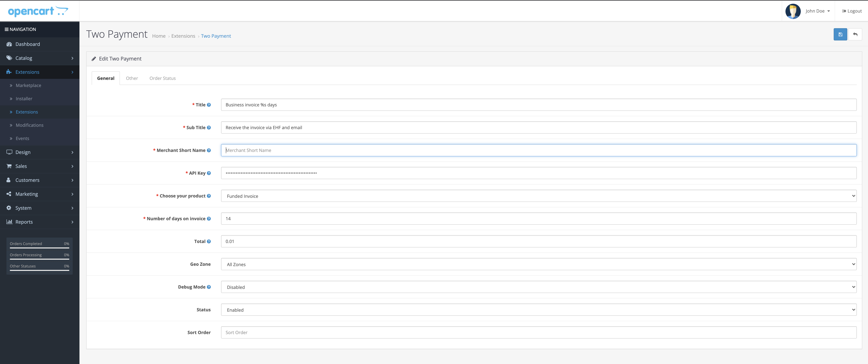Open Modifications in the sidebar
Image resolution: width=868 pixels, height=364 pixels.
click(x=30, y=125)
